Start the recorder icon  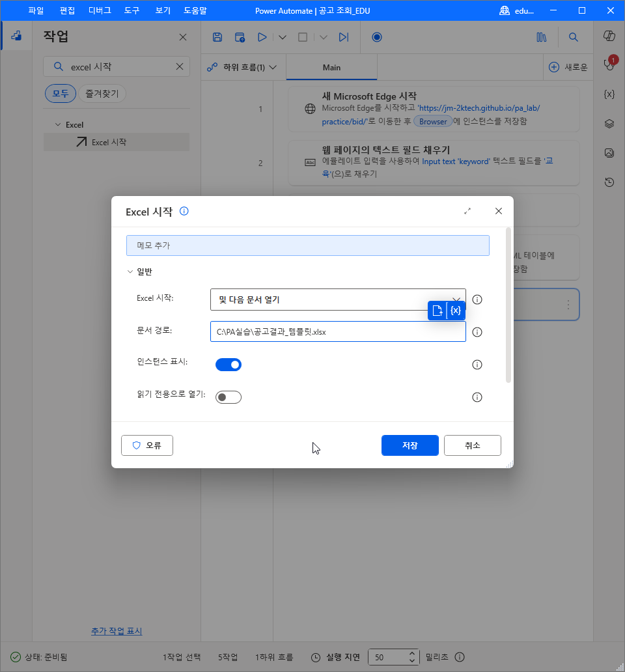pos(377,37)
